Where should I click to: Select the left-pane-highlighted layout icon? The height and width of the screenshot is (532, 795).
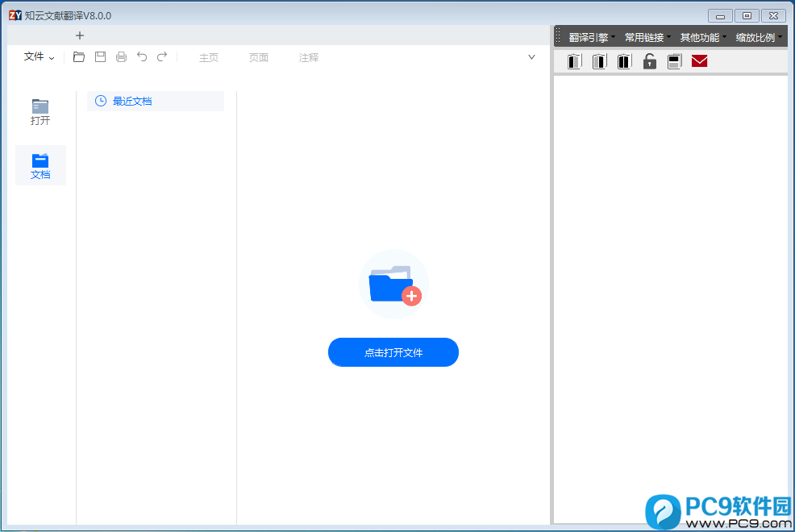(x=574, y=61)
